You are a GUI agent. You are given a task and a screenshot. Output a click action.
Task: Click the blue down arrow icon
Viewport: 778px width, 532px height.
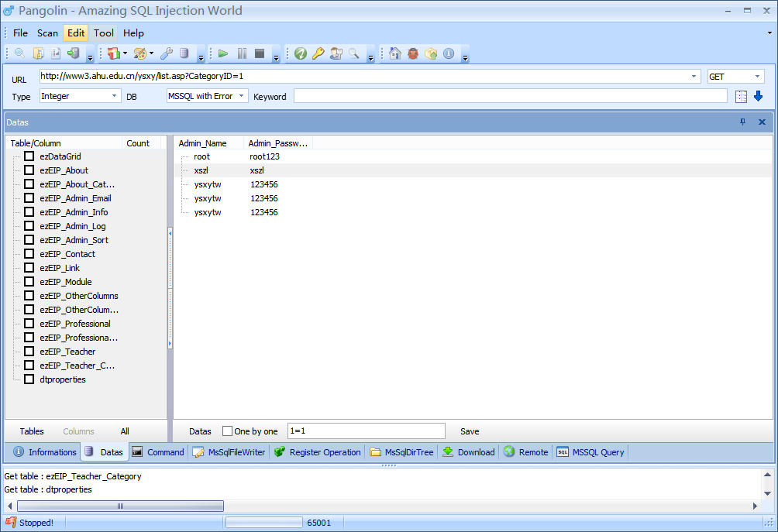[x=758, y=96]
